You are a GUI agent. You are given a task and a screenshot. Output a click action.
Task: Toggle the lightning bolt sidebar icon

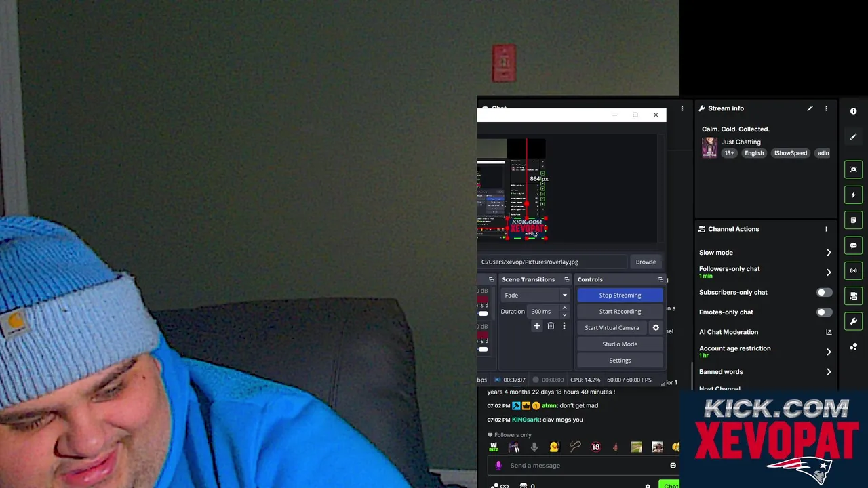click(854, 195)
